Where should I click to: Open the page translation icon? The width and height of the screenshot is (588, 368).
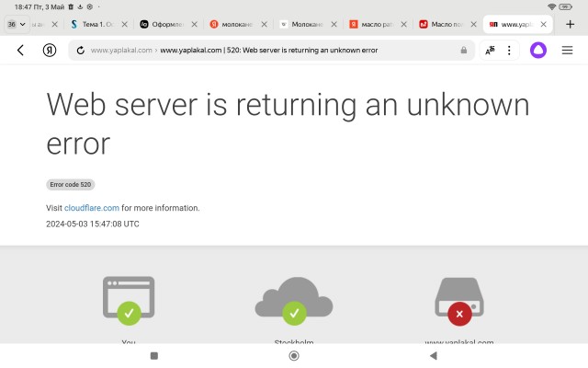click(x=490, y=50)
